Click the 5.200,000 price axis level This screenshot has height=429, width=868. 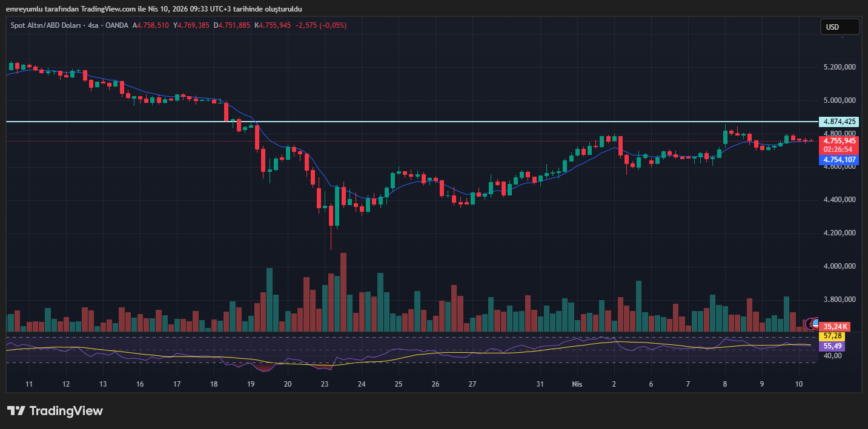click(x=838, y=67)
